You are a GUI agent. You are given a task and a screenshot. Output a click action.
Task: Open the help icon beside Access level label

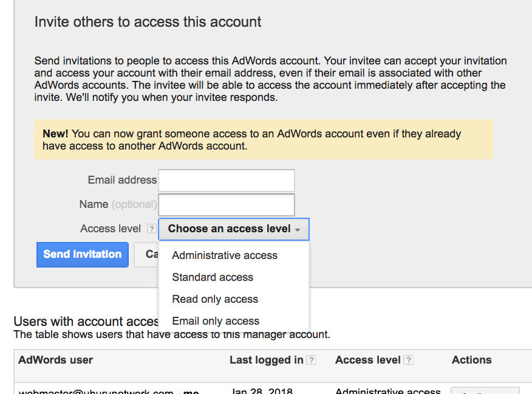[151, 229]
